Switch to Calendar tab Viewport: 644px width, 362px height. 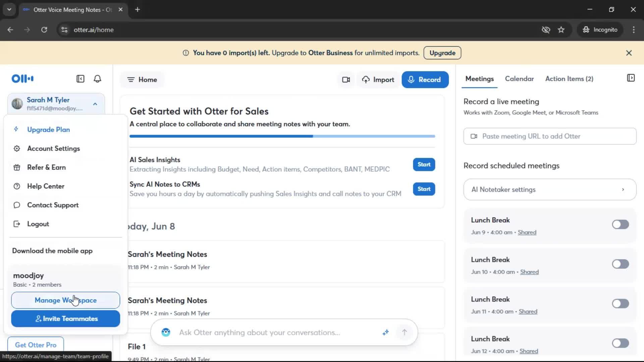pos(519,79)
